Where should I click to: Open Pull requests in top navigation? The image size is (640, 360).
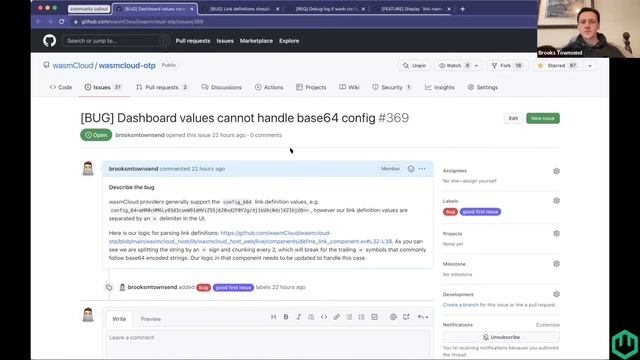[193, 41]
